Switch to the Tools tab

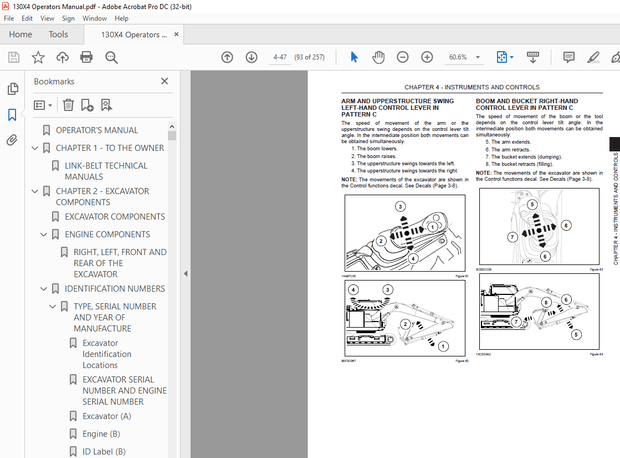(58, 34)
